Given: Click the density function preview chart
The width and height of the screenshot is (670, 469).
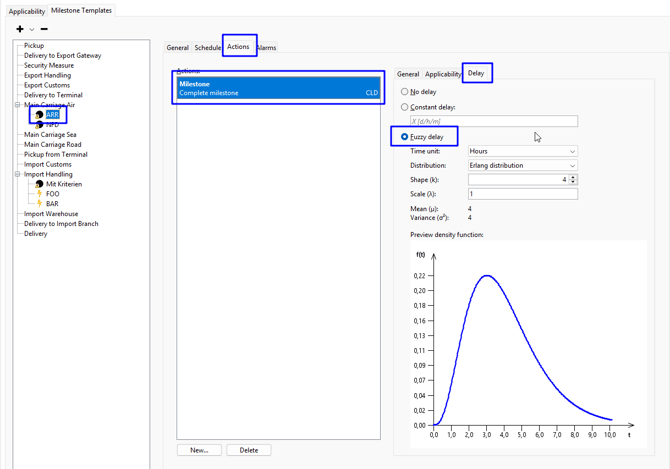Looking at the screenshot, I should click(528, 344).
